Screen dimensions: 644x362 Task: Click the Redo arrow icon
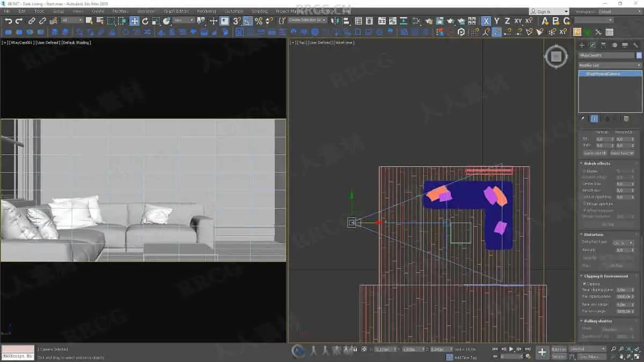tap(19, 21)
